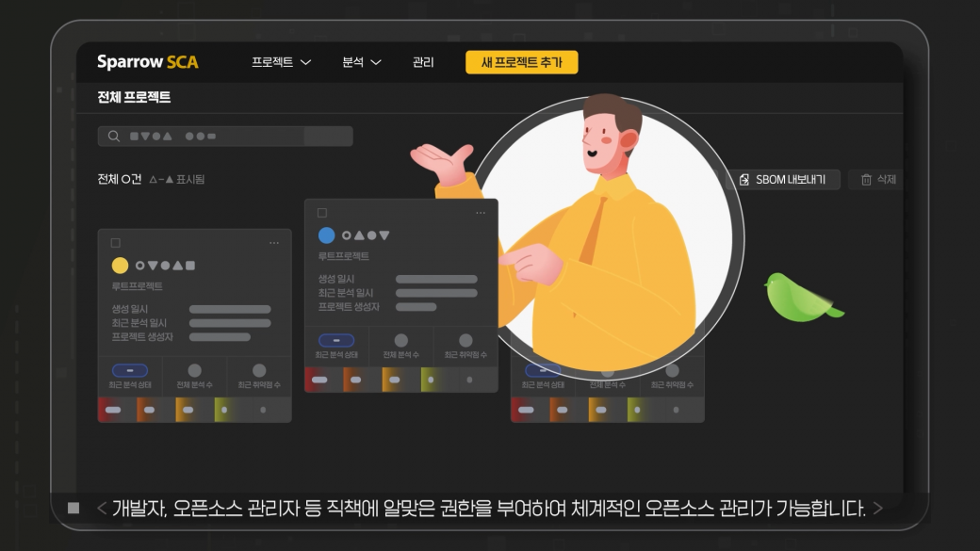Click the 삭제 trash can icon
Screen dimensions: 980x551
(x=866, y=180)
